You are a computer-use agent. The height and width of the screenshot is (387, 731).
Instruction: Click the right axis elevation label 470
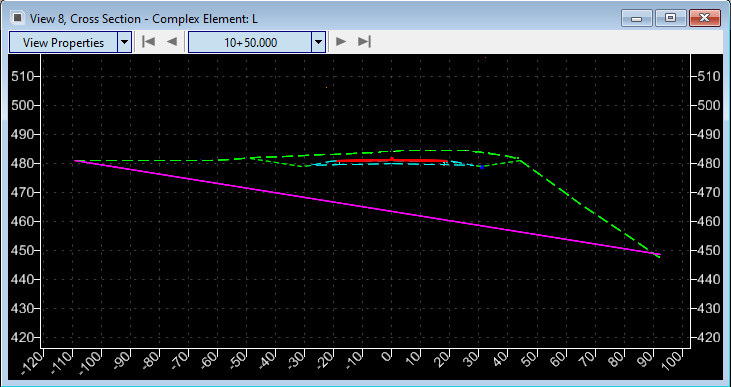tap(709, 193)
